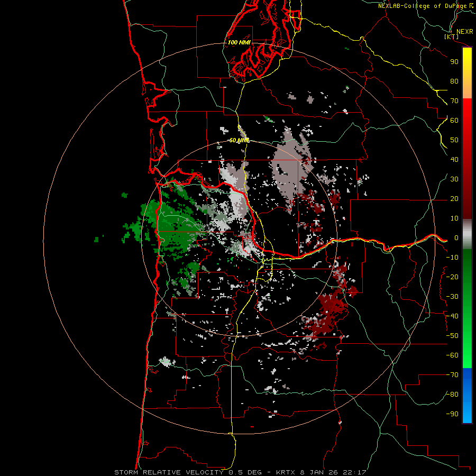Screen dimensions: 476x476
Task: Click the positive 80 scale value
Action: 454,81
